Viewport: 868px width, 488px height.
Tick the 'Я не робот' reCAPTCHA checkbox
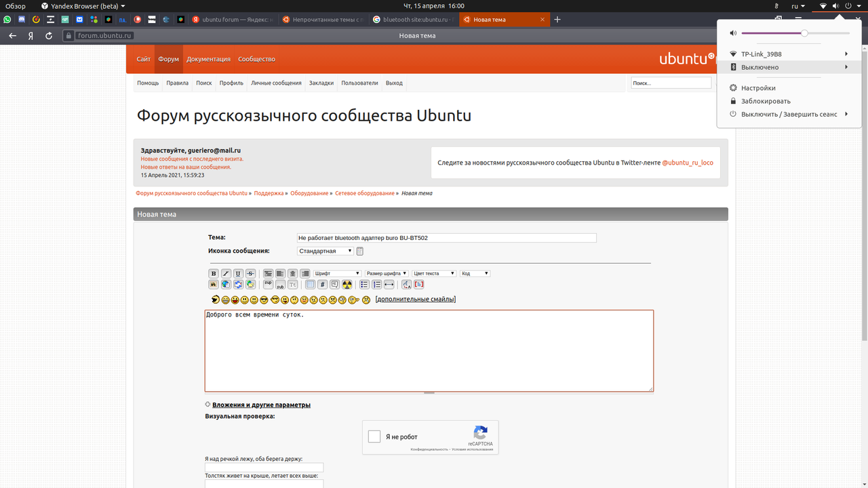coord(374,436)
